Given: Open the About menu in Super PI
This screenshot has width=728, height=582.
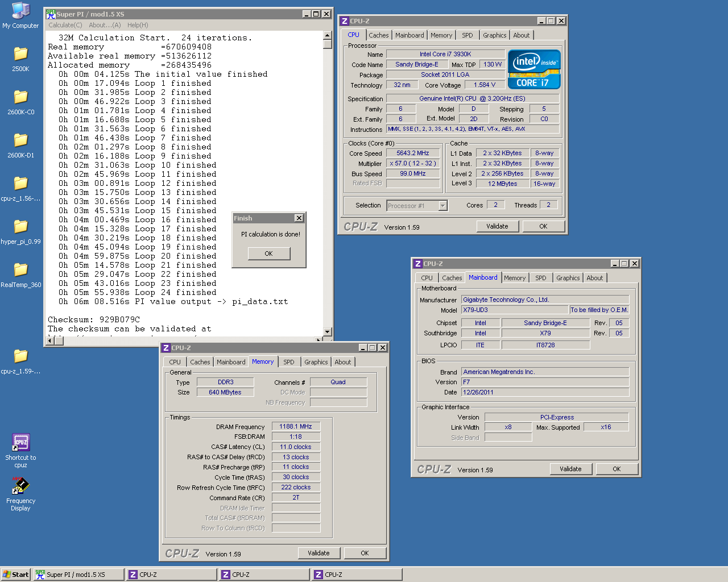Looking at the screenshot, I should pyautogui.click(x=105, y=25).
